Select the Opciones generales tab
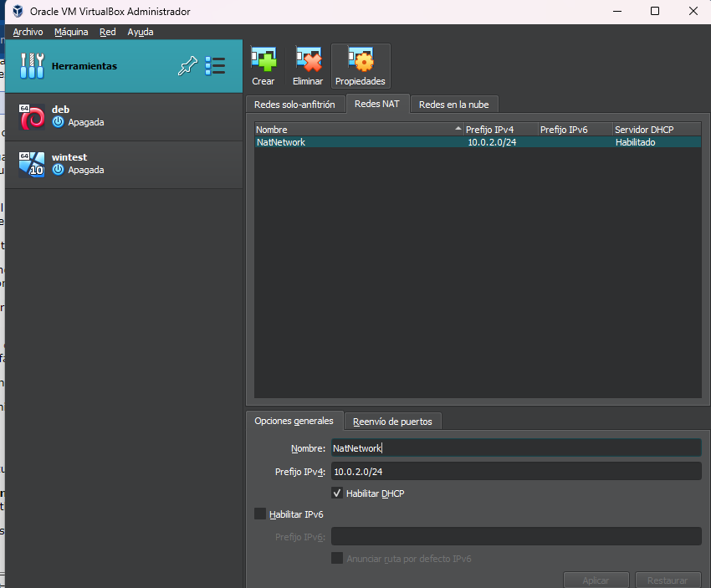 coord(294,421)
